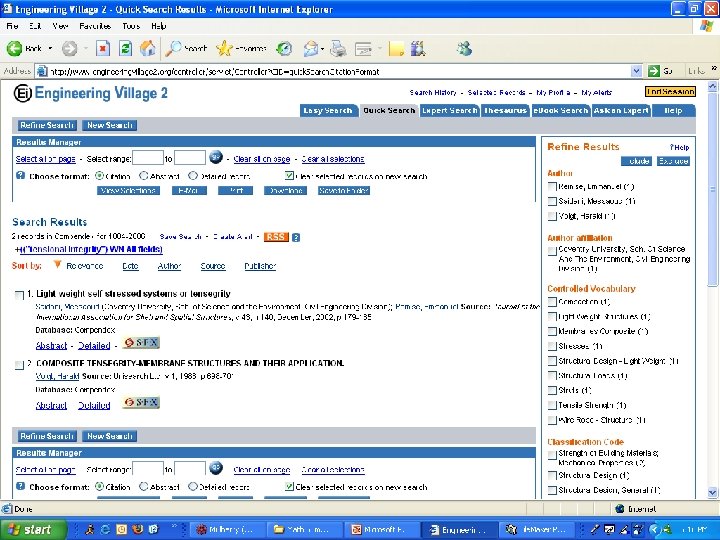Click the IE Back arrow button
Screen dimensions: 720x540
(15, 48)
